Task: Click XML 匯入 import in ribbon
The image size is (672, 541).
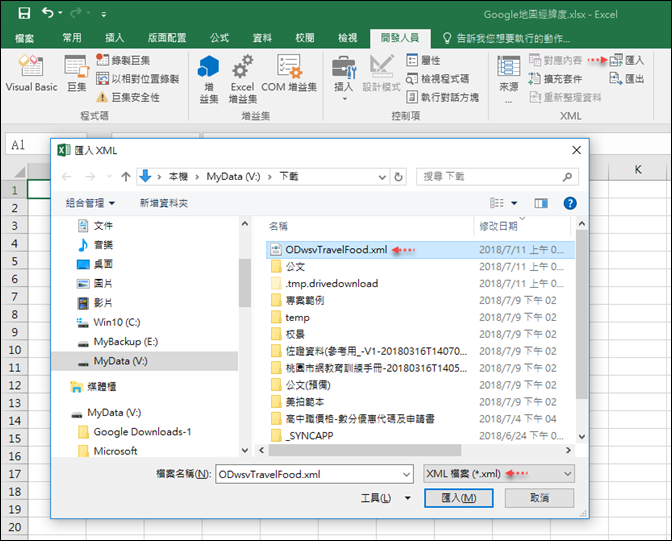Action: (627, 60)
